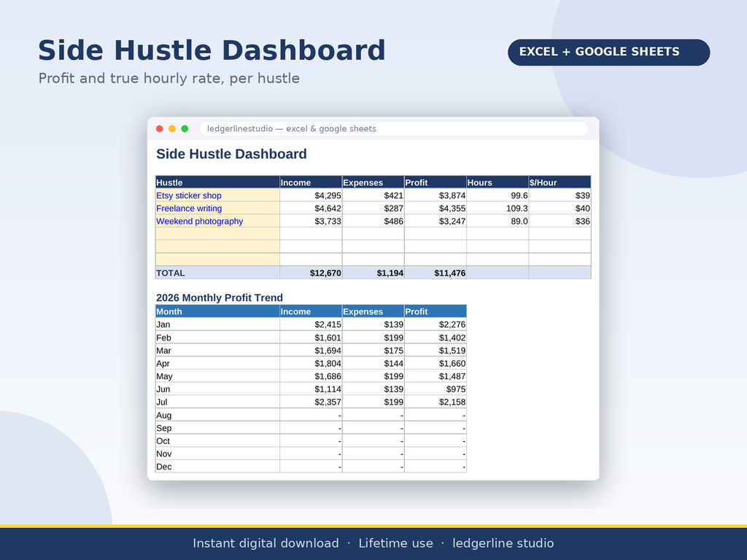Select the $1,402 February profit cell

pyautogui.click(x=436, y=338)
